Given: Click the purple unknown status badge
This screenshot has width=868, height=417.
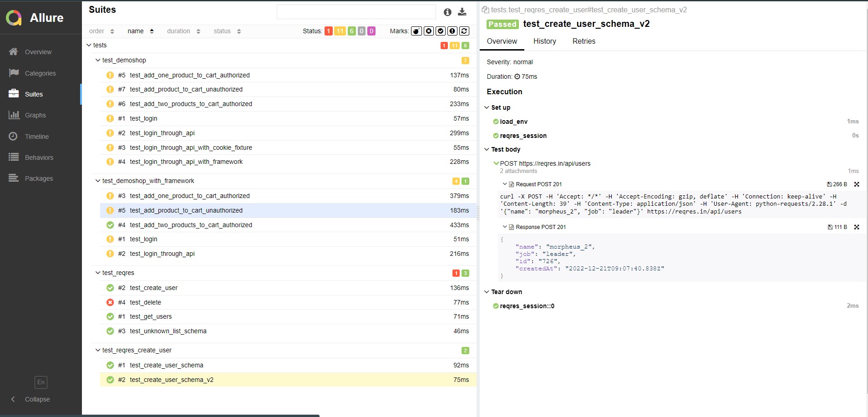Looking at the screenshot, I should [371, 31].
